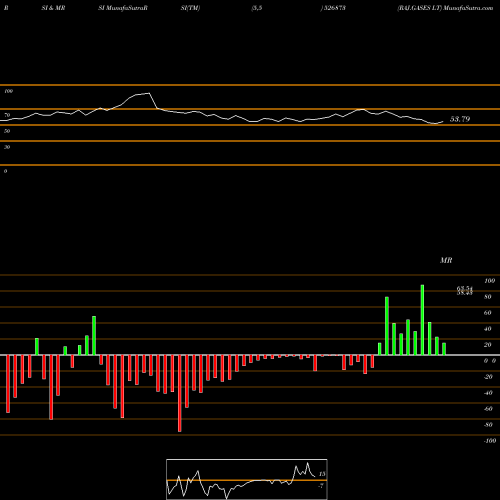
Task: Click the -60 label on the MR axis
Action: click(488, 409)
